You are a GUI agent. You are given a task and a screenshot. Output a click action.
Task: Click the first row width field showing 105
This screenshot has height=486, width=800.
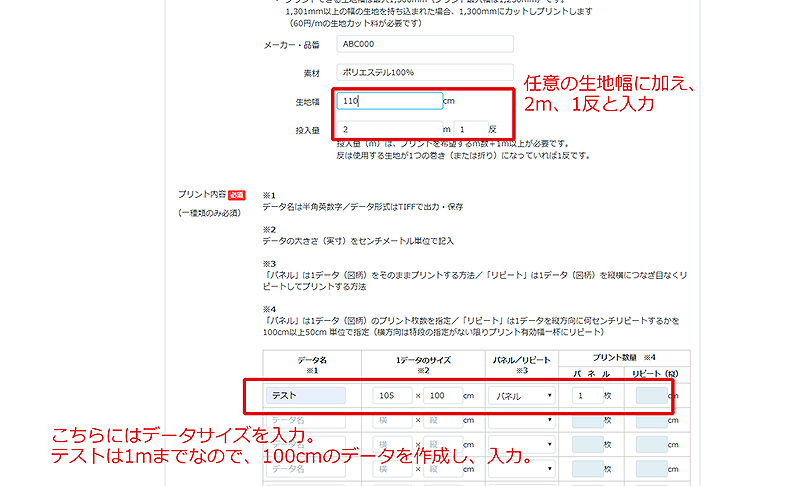click(392, 396)
